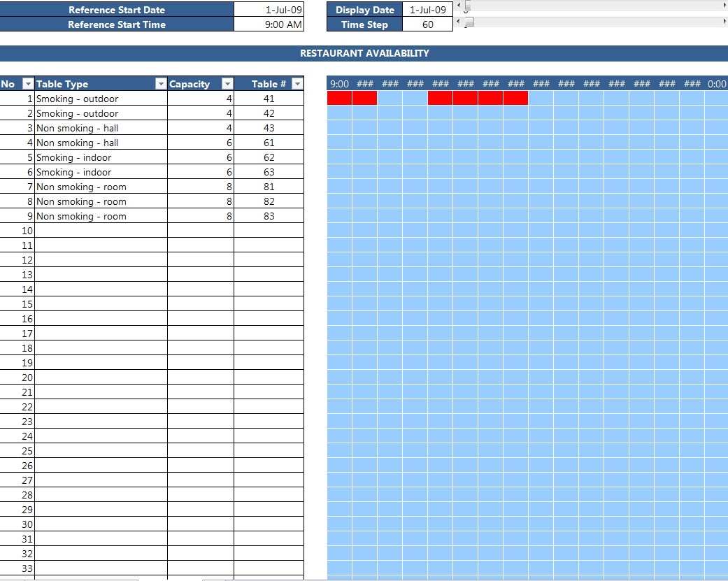Select the Display Date value cell
Viewport: 728px width, 581px height.
click(x=427, y=10)
